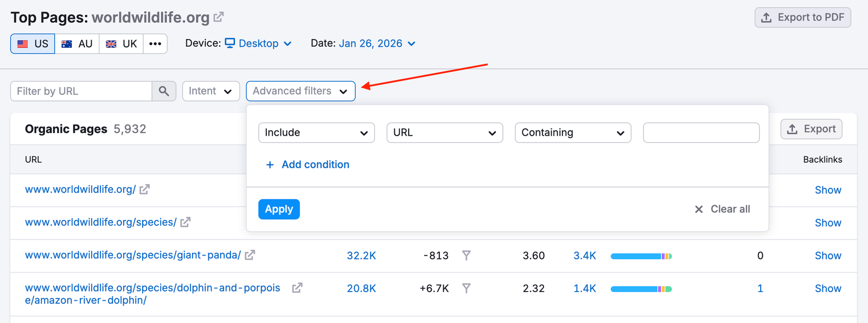The width and height of the screenshot is (868, 323).
Task: Open the homepage URL external link icon
Action: [144, 189]
